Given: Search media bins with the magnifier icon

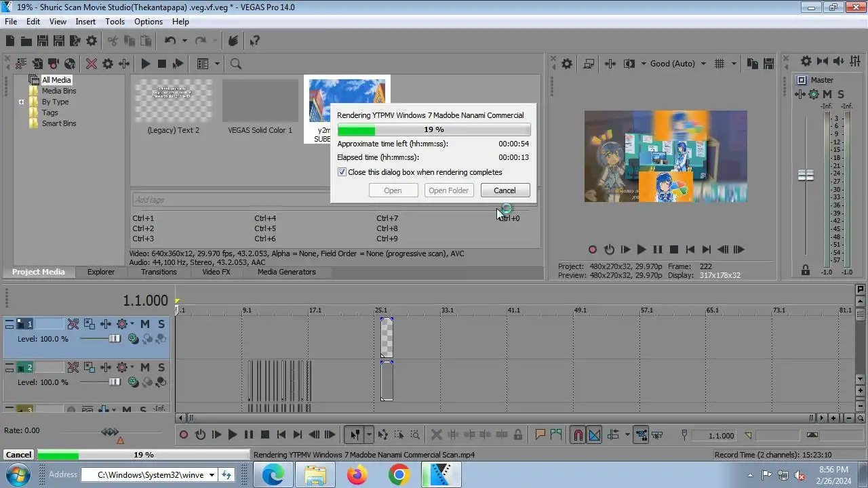Looking at the screenshot, I should pyautogui.click(x=235, y=64).
